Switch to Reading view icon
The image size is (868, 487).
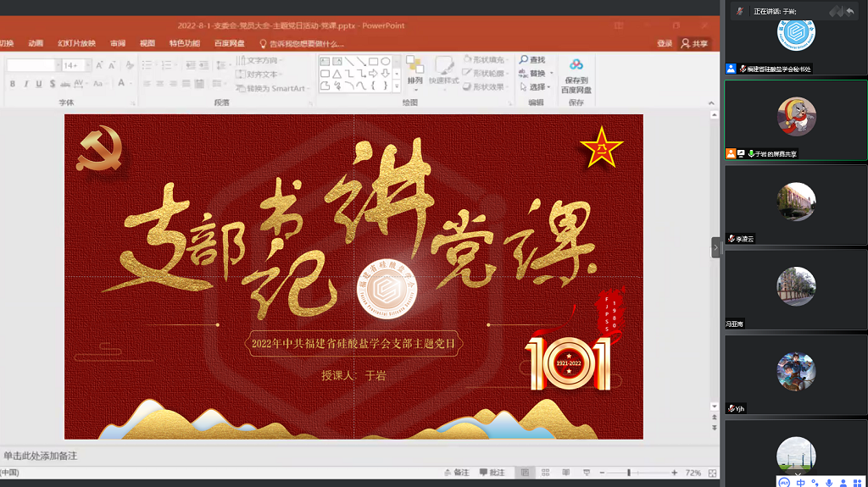(x=565, y=473)
